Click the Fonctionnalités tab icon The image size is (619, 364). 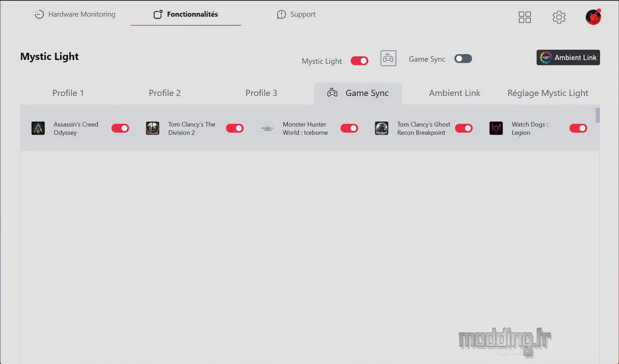[x=158, y=15]
